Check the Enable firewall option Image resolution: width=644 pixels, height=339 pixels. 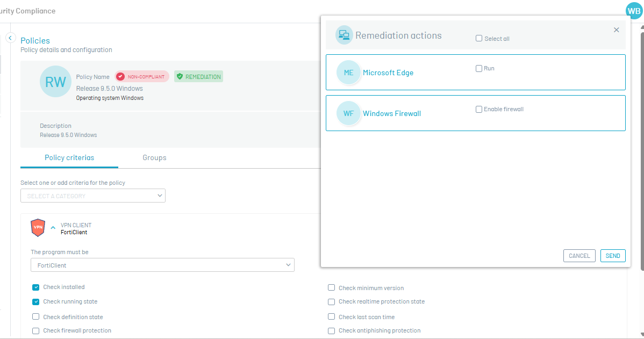click(x=479, y=110)
